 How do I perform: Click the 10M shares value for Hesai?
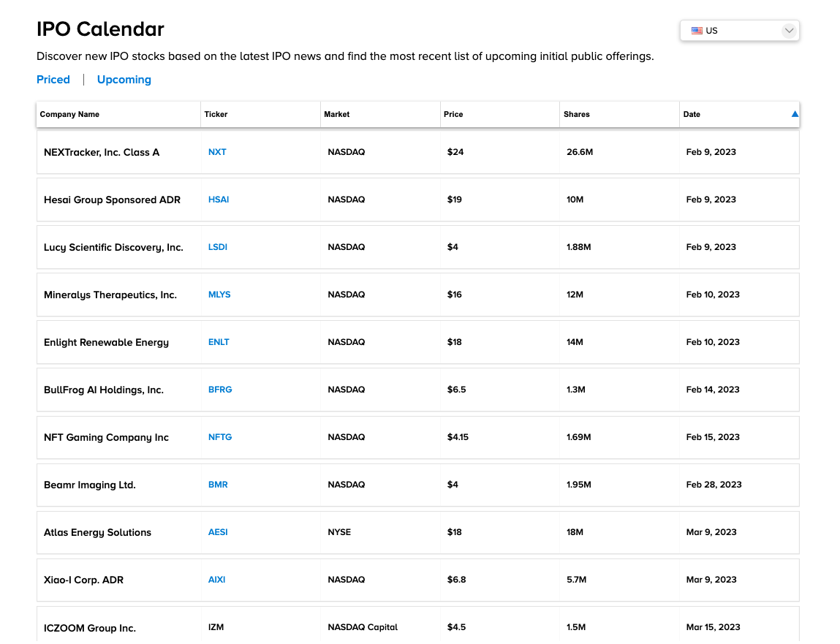[575, 200]
